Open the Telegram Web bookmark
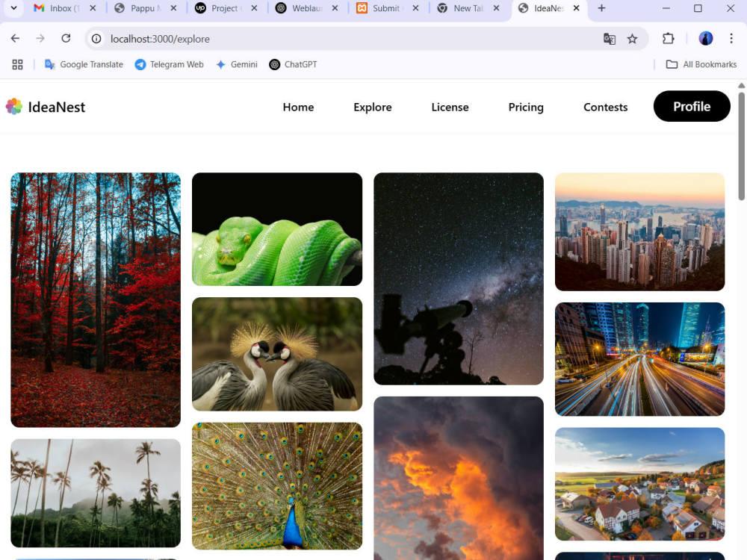The width and height of the screenshot is (747, 560). (x=169, y=64)
